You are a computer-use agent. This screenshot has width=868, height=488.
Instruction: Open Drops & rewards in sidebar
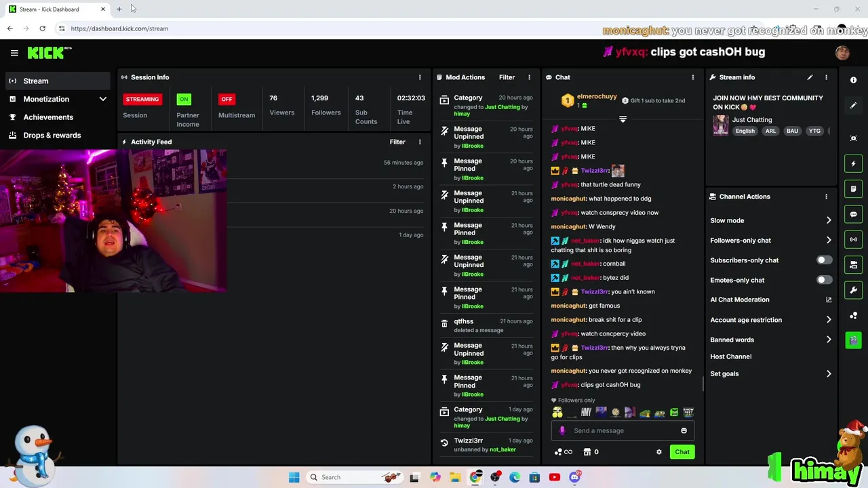(58, 135)
